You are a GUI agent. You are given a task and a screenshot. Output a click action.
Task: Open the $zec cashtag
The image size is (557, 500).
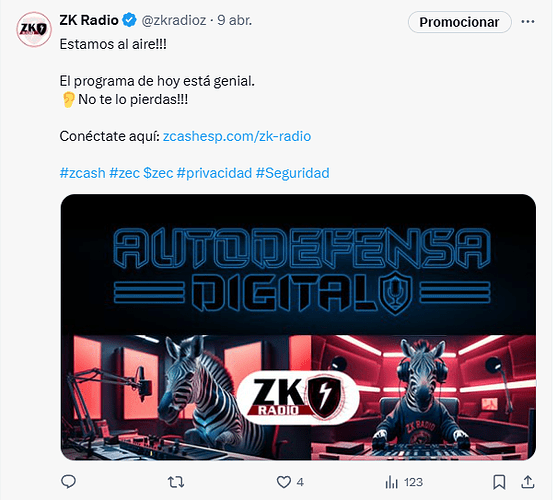point(158,173)
